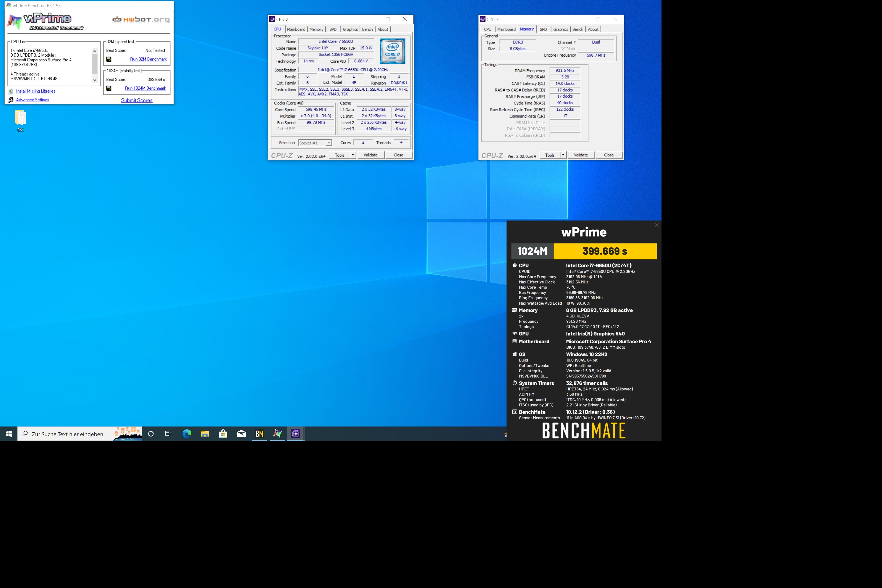Viewport: 882px width, 588px height.
Task: Click the CPU-Z app icon in Memory window title
Action: pos(483,19)
